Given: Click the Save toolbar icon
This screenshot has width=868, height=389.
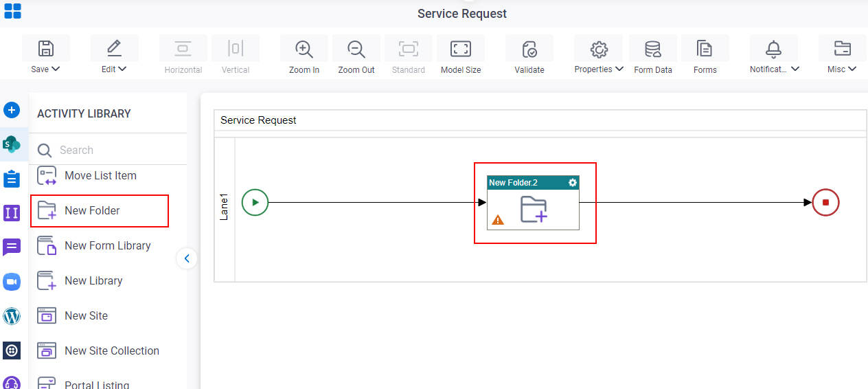Looking at the screenshot, I should (45, 48).
